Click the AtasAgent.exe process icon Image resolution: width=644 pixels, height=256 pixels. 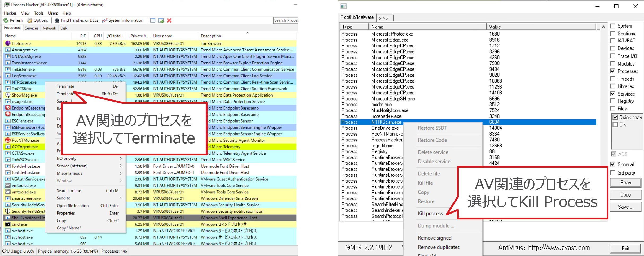pos(8,50)
